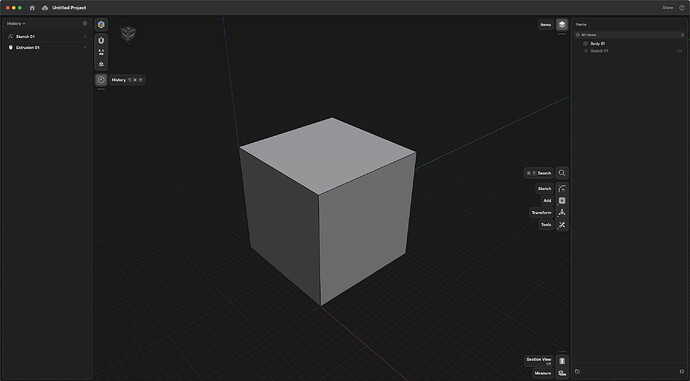Click the Search magnifier icon
The width and height of the screenshot is (690, 381).
[x=562, y=173]
